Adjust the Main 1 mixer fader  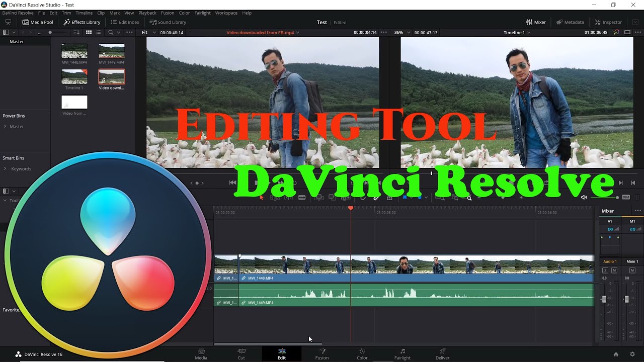626,299
